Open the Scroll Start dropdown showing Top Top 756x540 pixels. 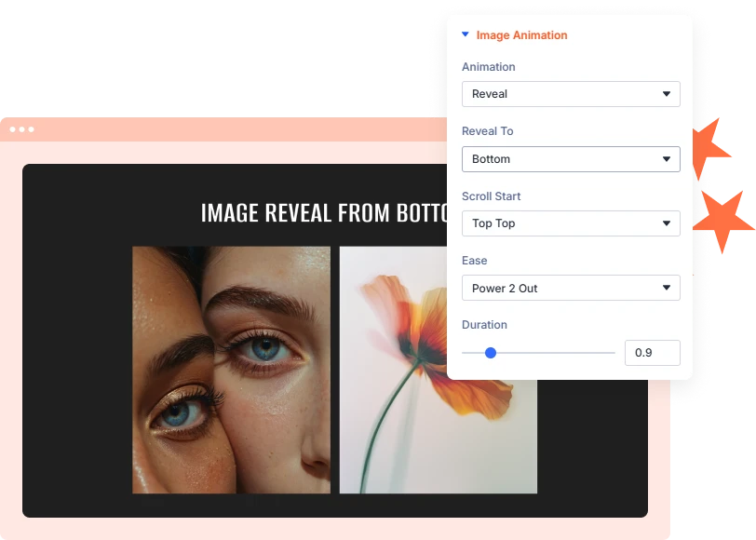point(571,223)
